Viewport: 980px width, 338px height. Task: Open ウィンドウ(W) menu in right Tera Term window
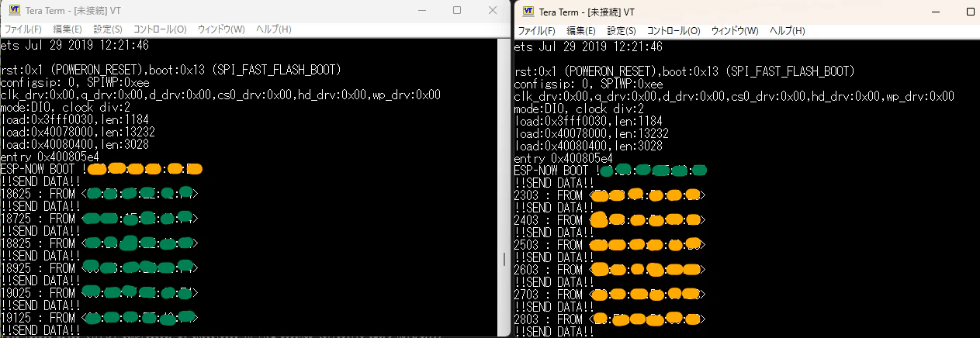pyautogui.click(x=735, y=30)
